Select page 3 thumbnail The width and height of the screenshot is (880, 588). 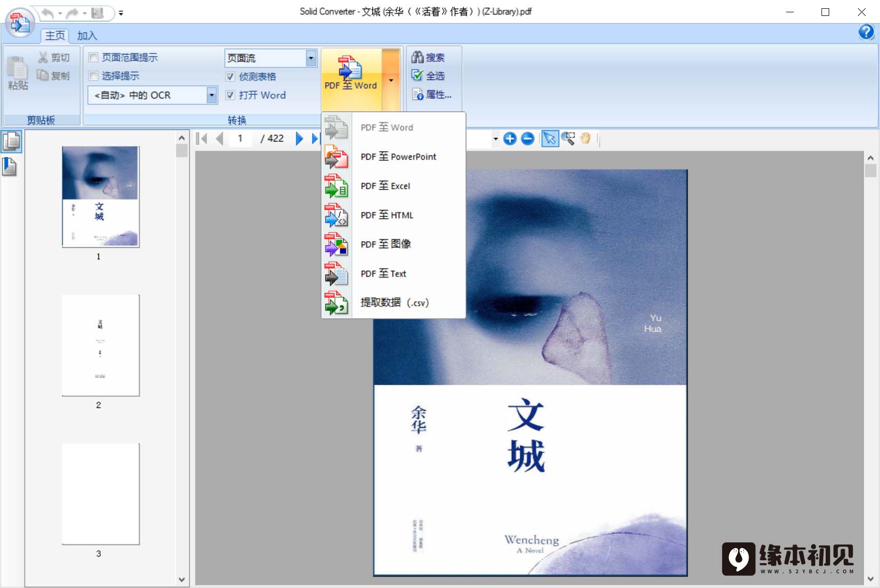pyautogui.click(x=101, y=494)
